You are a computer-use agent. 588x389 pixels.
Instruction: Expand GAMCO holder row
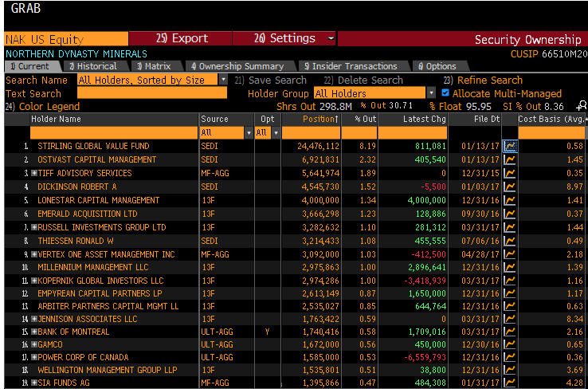click(x=34, y=344)
